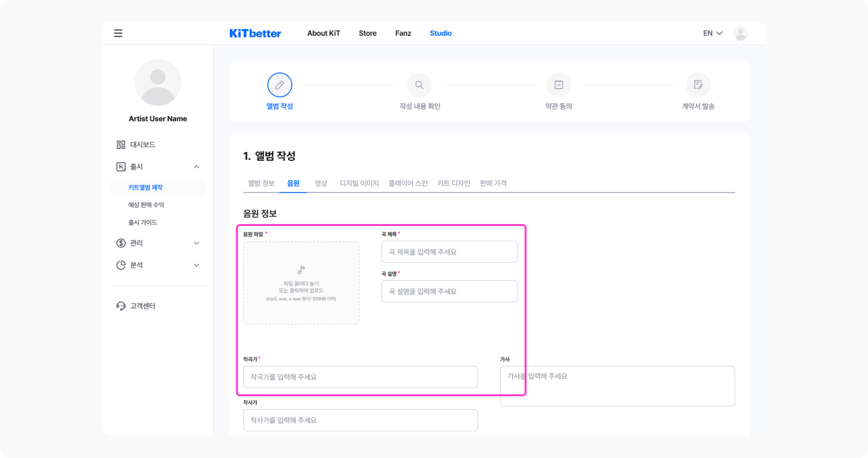Go to 대시보드 in sidebar
The width and height of the screenshot is (868, 458).
(x=142, y=144)
